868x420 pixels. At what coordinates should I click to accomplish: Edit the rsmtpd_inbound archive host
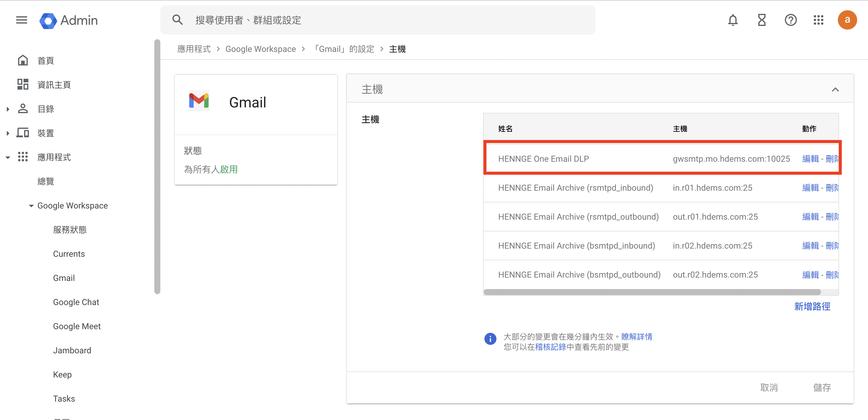(x=810, y=188)
